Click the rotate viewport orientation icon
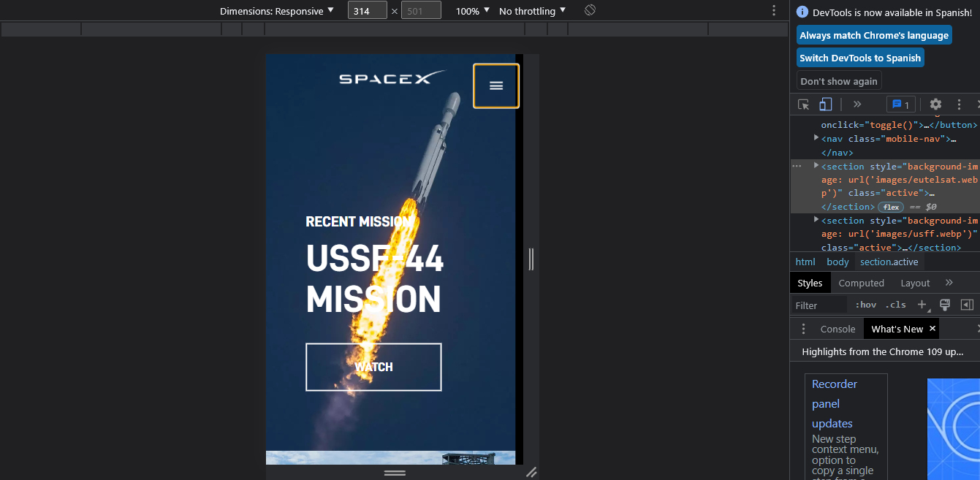This screenshot has height=480, width=980. (x=589, y=10)
